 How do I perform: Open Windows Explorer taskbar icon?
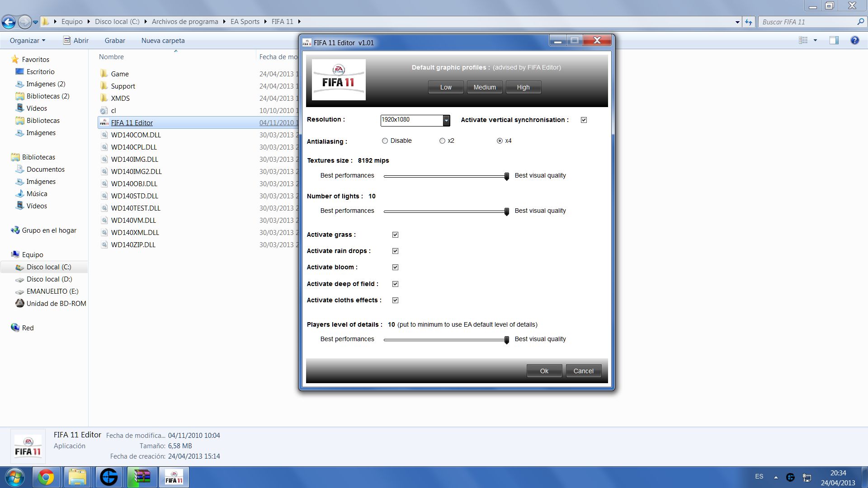[x=77, y=477]
